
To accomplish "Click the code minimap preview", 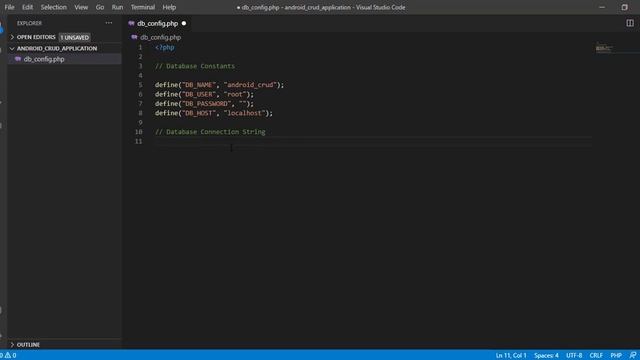I will click(x=604, y=48).
